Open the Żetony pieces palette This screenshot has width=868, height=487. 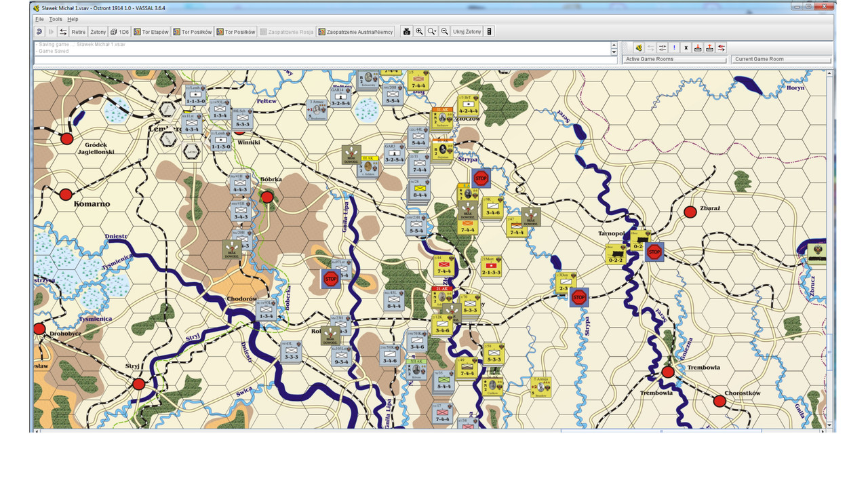(98, 32)
